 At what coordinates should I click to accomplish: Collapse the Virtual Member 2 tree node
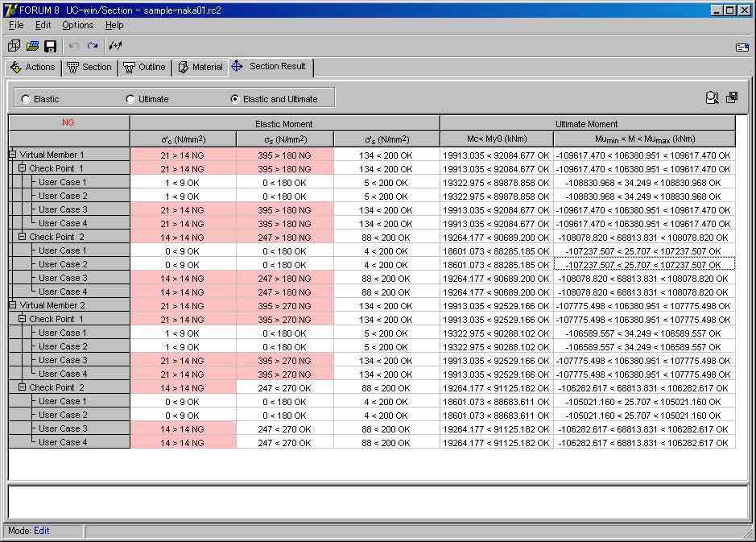[x=13, y=304]
